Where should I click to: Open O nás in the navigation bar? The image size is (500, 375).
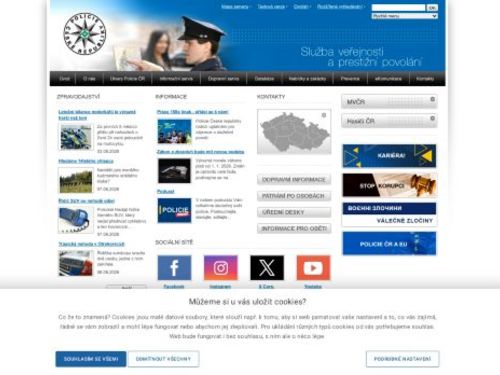[x=89, y=79]
